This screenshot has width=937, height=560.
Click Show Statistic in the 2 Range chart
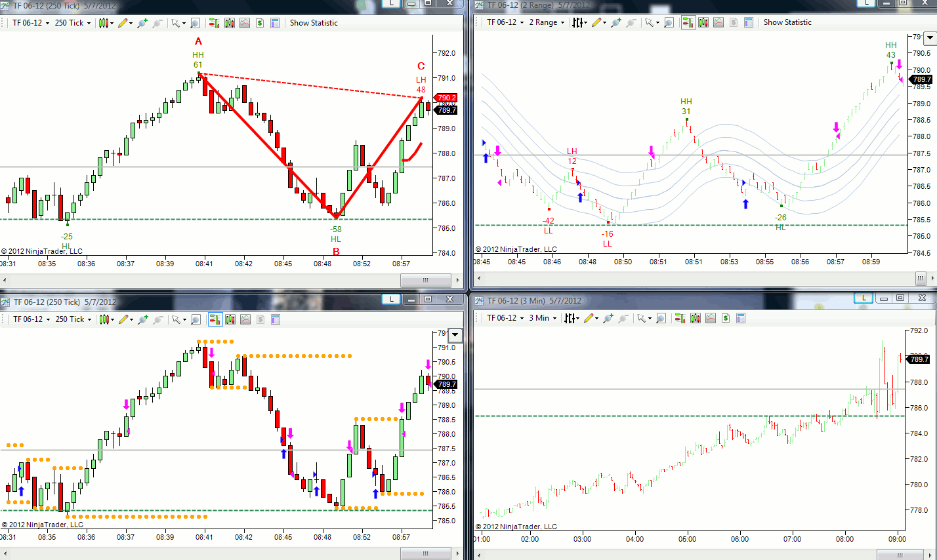pos(787,22)
